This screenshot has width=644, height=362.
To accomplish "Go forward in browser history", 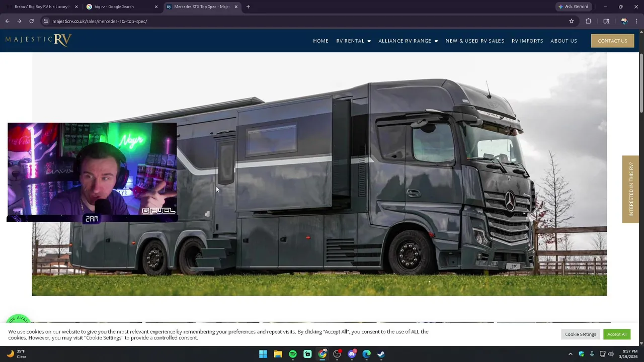I will pyautogui.click(x=19, y=21).
